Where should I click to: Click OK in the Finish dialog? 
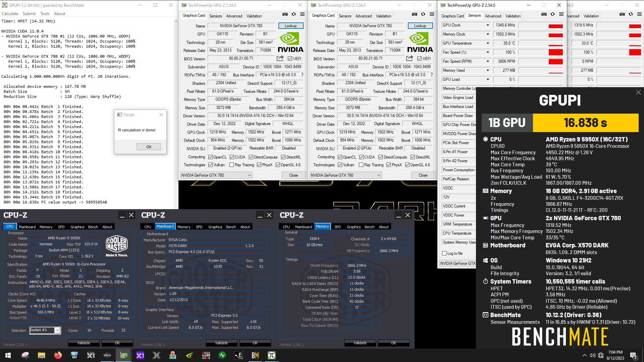pos(149,147)
